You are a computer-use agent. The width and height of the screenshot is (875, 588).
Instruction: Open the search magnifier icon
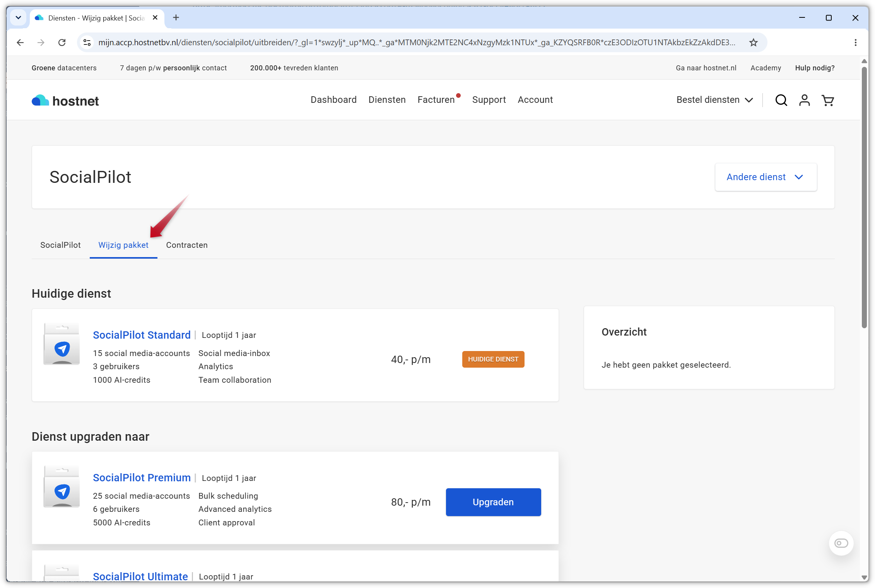(x=781, y=100)
